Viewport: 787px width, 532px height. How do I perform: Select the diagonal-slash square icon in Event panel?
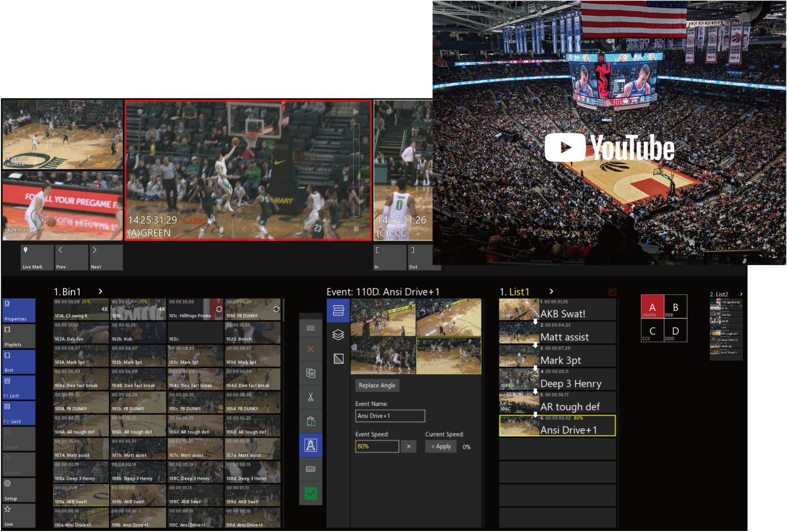pos(338,359)
